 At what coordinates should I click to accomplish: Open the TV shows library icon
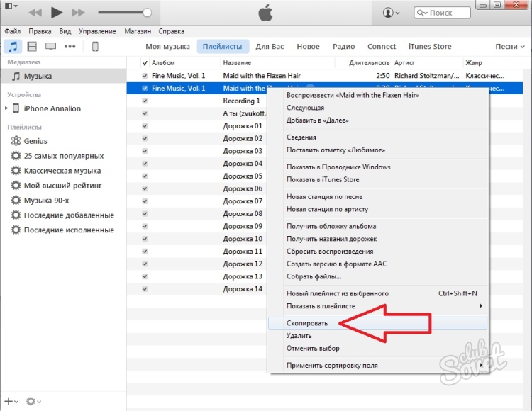point(50,47)
